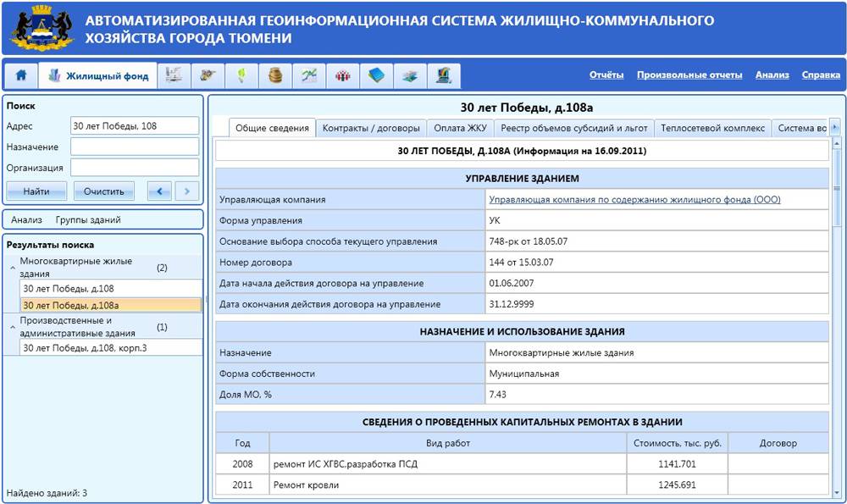Screen dimensions: 847x504
Task: Switch to the cut-off Система tab
Action: (800, 128)
